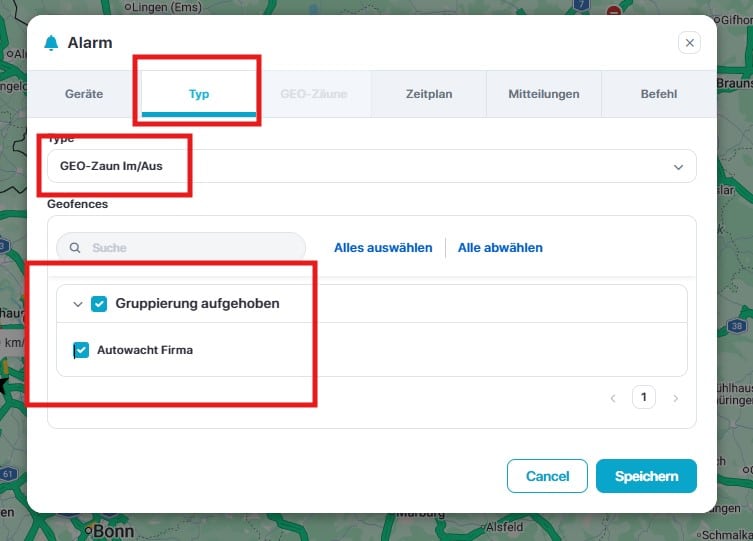Click the magnifier icon in search box
Screen dimensions: 753x541
[x=75, y=247]
